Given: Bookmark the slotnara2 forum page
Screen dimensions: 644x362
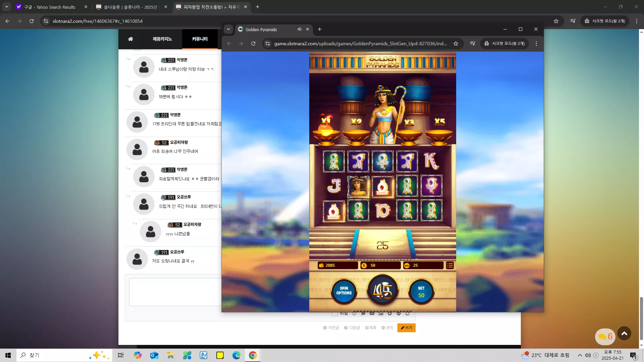Looking at the screenshot, I should tap(556, 21).
